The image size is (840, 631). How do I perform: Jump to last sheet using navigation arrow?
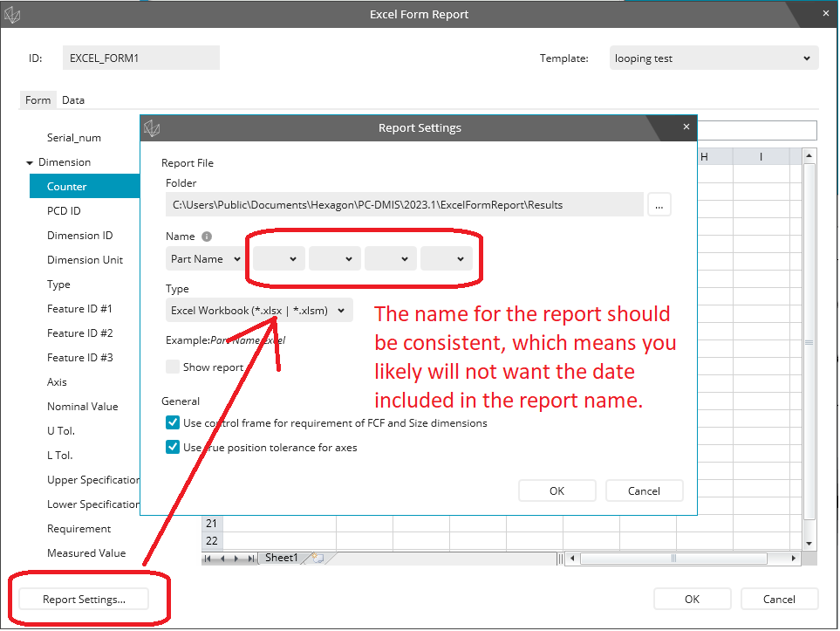coord(251,557)
